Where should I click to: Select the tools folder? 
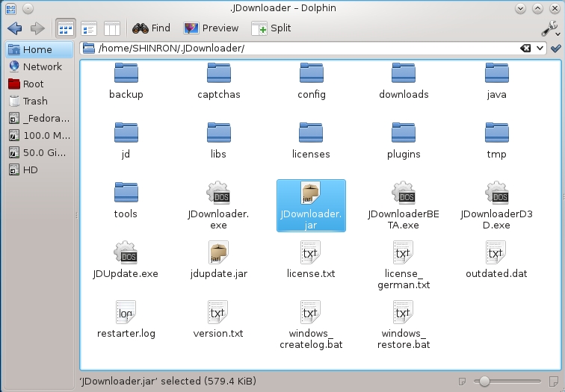click(x=126, y=201)
